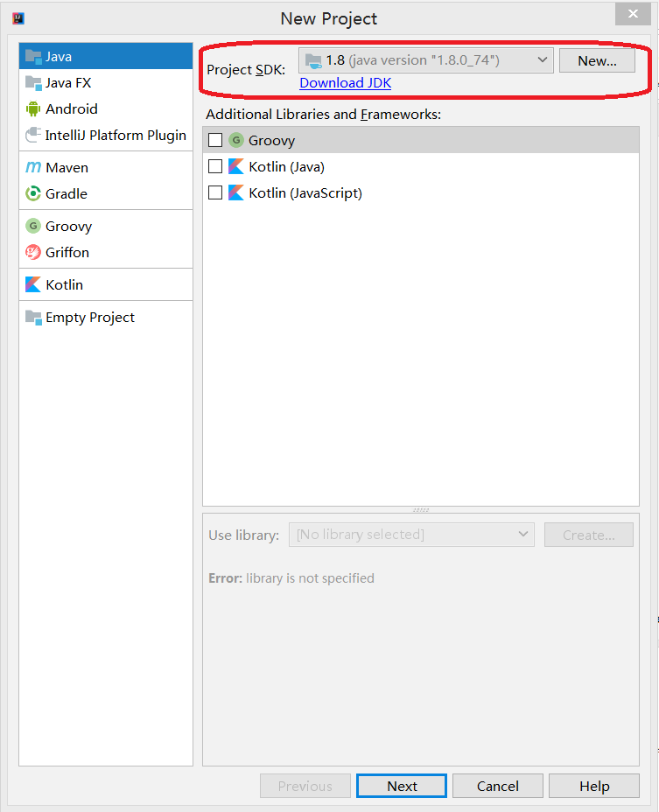Screen dimensions: 659x812
Task: Click the 'Kotlin (JavaScript)' label text
Action: pyautogui.click(x=305, y=193)
